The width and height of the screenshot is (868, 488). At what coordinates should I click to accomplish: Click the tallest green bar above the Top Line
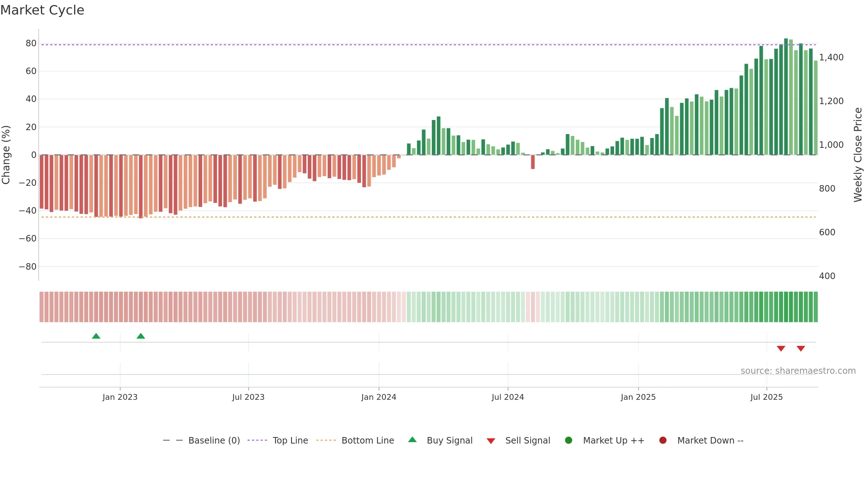786,97
